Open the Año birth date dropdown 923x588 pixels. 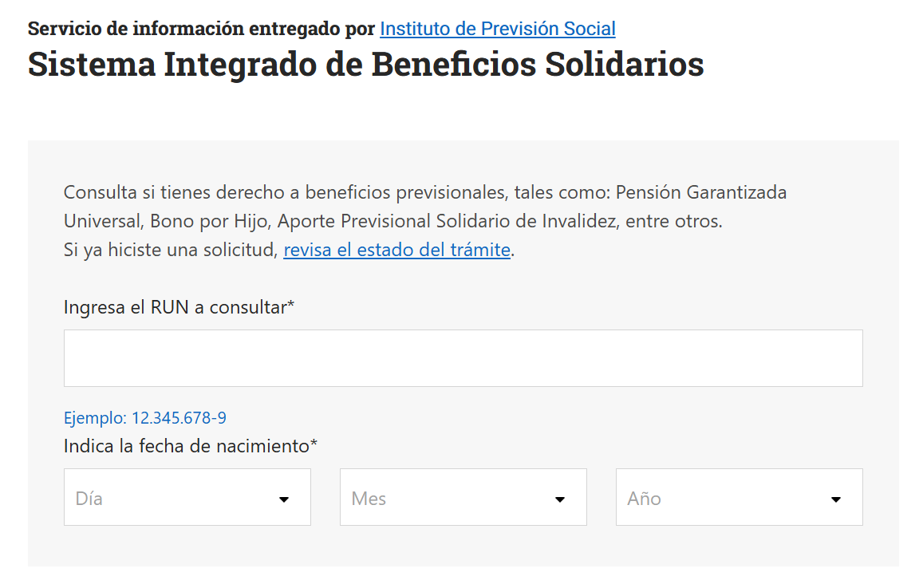pyautogui.click(x=739, y=497)
